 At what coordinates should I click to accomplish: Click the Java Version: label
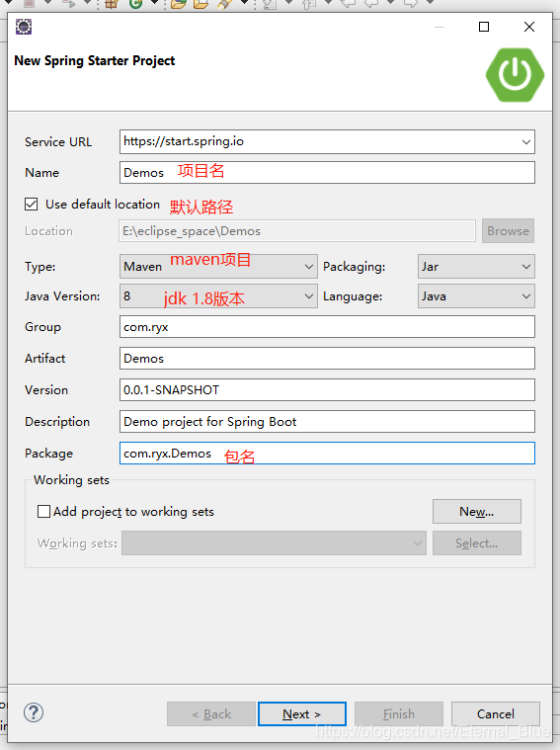[x=62, y=296]
